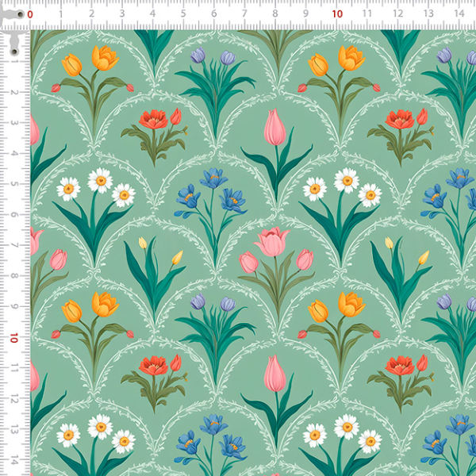Screen dimensions: 476x476
Task: Click the closed pink tulip bud below top ruler 8
Action: point(274,129)
